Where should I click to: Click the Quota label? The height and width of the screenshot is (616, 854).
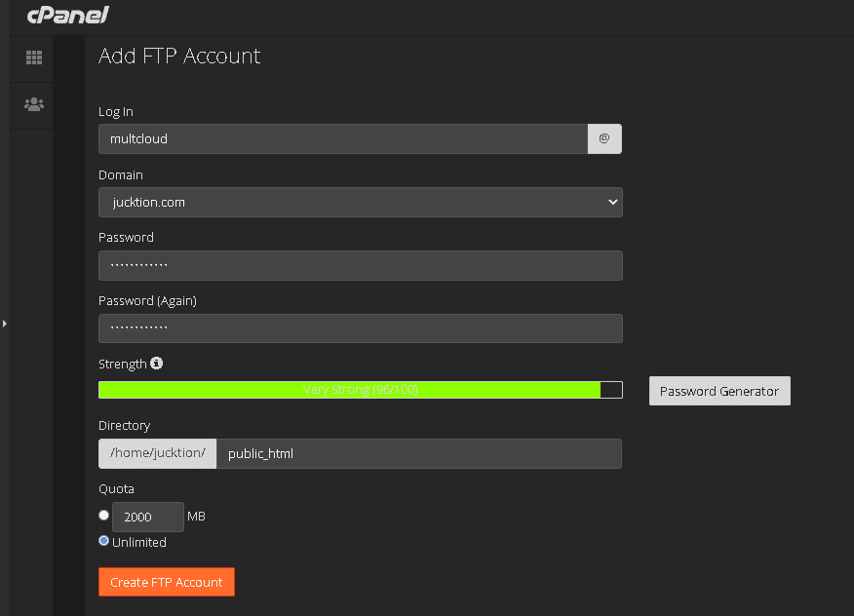tap(116, 489)
